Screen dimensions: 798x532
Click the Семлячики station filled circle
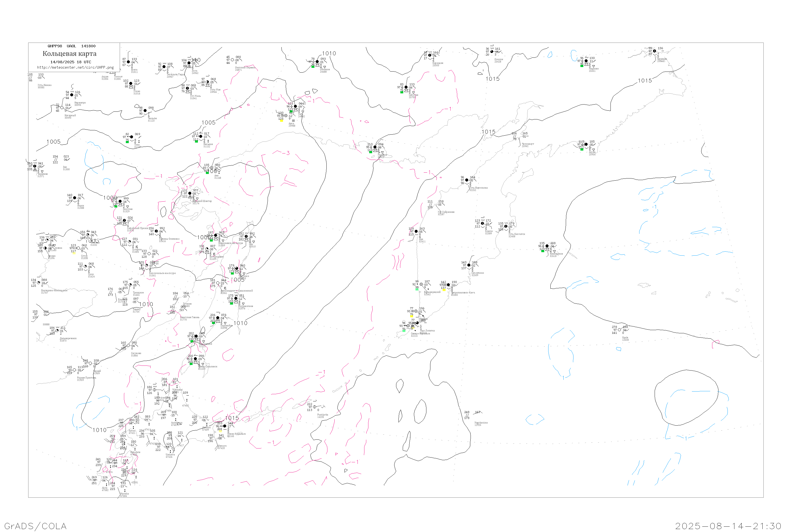469,265
